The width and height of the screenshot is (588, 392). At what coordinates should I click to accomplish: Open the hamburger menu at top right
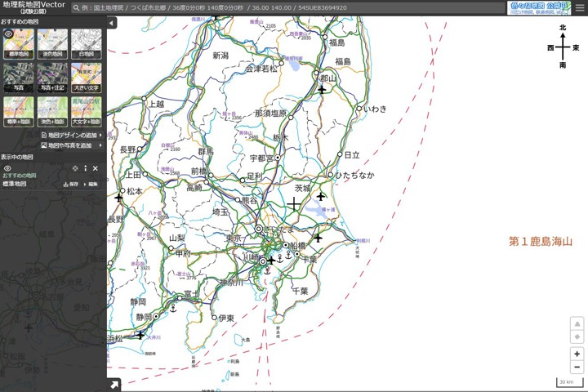click(x=579, y=7)
